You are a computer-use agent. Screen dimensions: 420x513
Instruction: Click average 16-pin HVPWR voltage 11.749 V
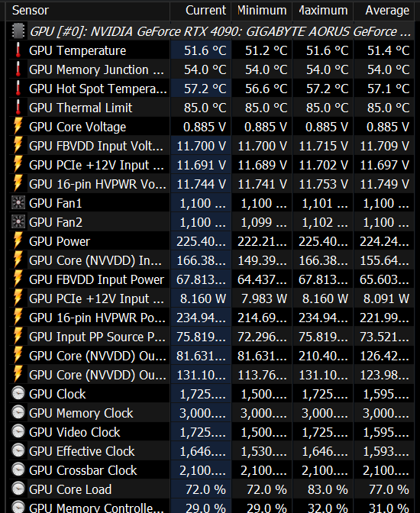(385, 184)
